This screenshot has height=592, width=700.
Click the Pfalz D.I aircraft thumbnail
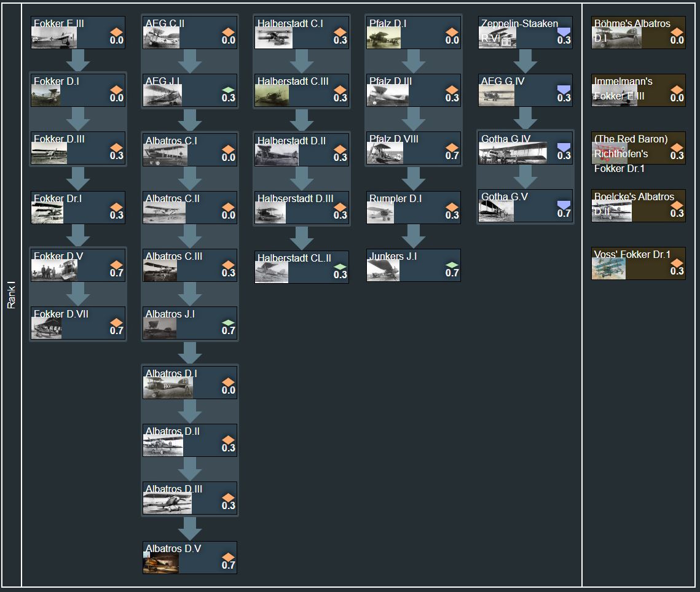(x=384, y=37)
